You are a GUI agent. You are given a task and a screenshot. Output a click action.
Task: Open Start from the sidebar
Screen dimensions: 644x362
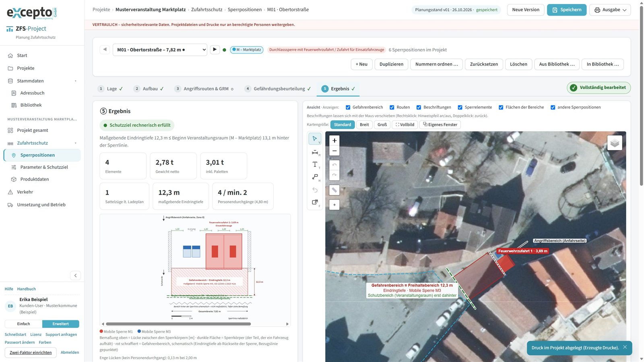pos(22,56)
